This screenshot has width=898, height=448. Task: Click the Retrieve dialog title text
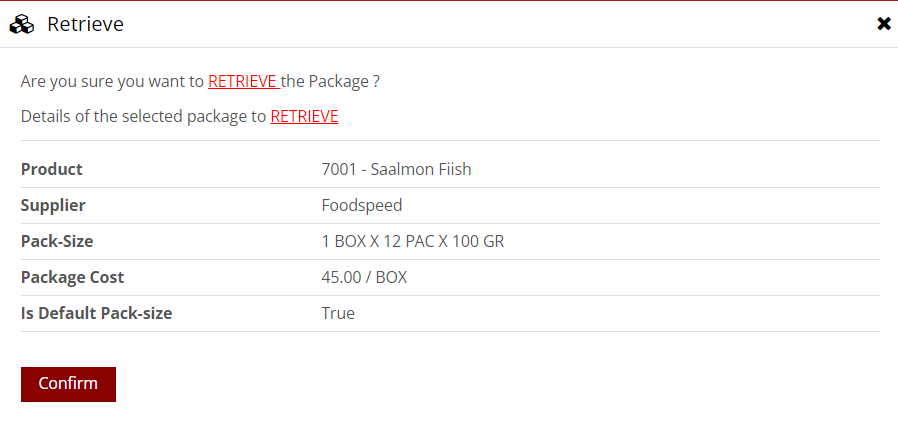85,24
